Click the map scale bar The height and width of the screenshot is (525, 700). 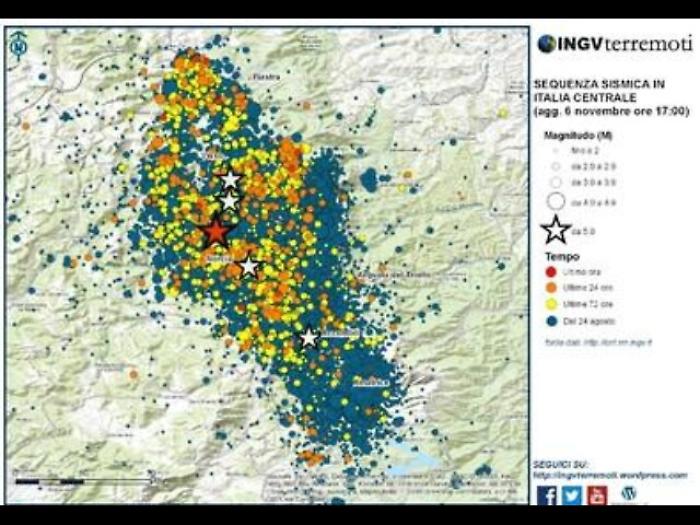click(x=85, y=482)
